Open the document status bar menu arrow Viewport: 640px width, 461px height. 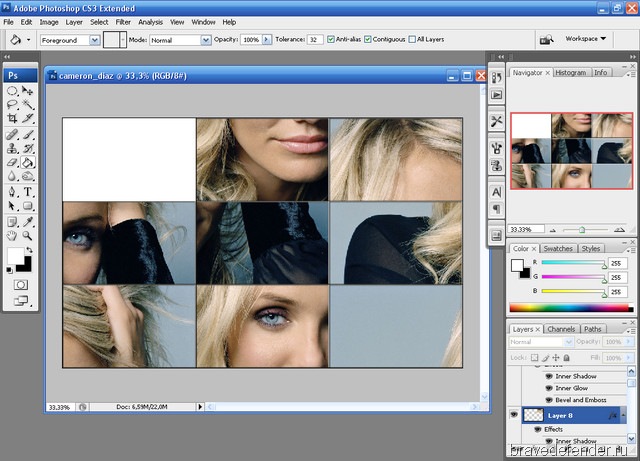(x=200, y=407)
